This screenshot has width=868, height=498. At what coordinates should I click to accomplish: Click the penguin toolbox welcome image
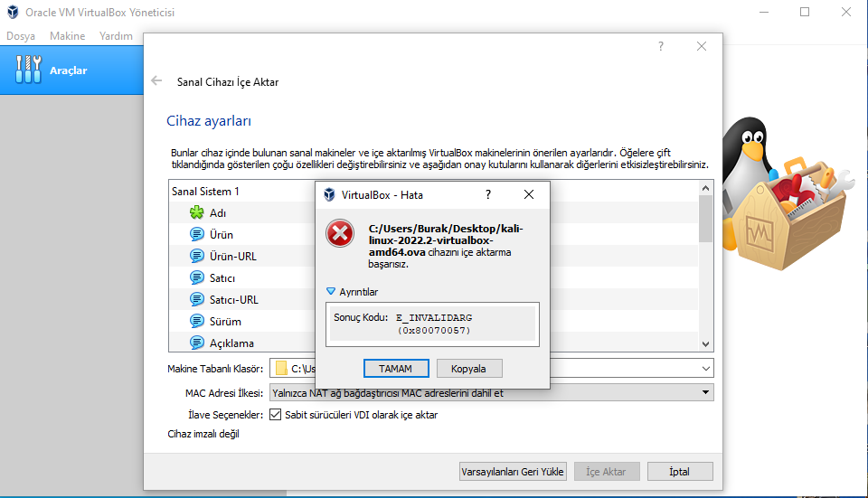(790, 193)
